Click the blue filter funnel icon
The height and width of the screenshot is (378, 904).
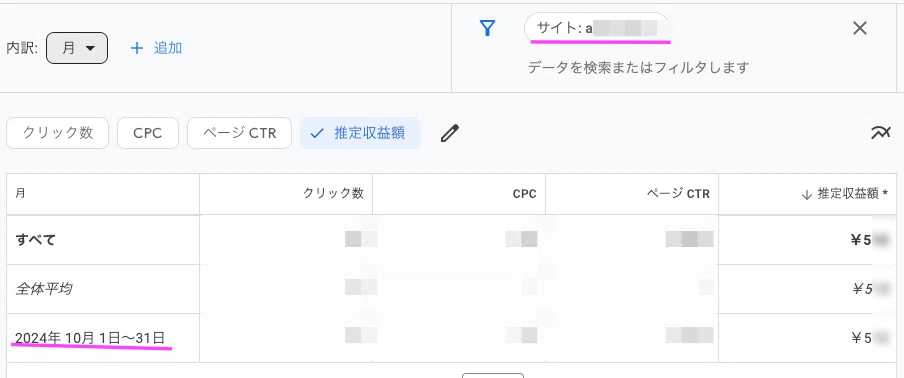[488, 28]
